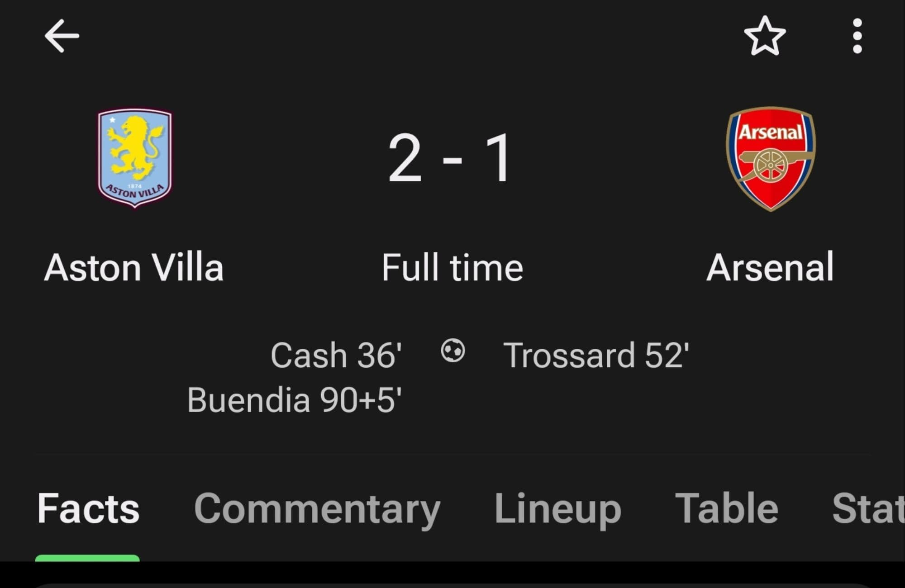The width and height of the screenshot is (905, 588).
Task: Select the Trossard 52' goal entry
Action: click(x=596, y=356)
